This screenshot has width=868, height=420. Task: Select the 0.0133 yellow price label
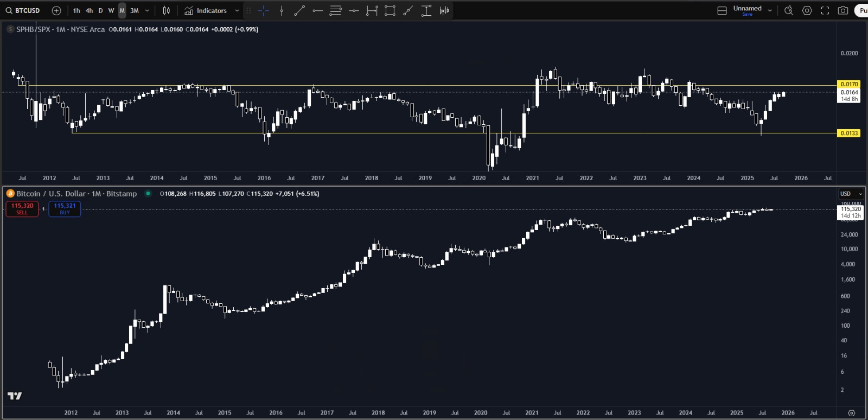click(849, 133)
